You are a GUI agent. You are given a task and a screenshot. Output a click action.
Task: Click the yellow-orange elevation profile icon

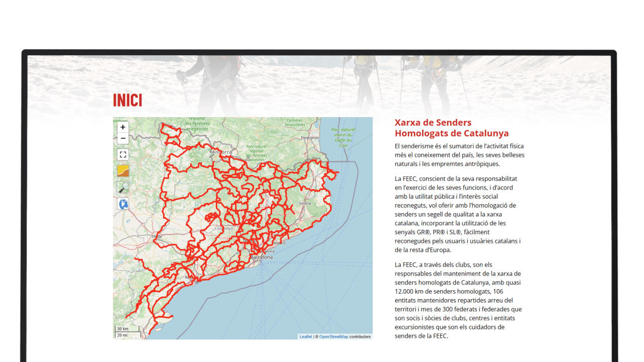[123, 171]
